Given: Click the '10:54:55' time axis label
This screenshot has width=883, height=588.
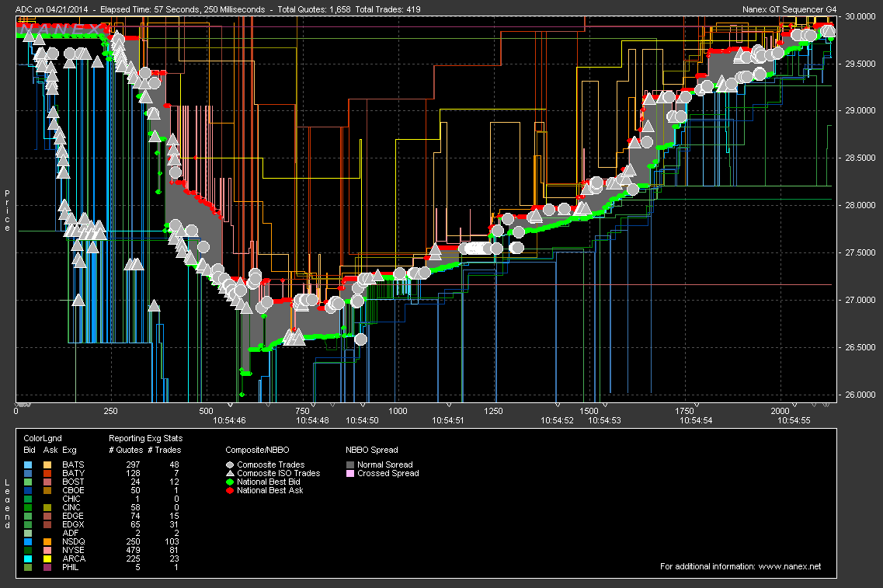Looking at the screenshot, I should coord(794,420).
